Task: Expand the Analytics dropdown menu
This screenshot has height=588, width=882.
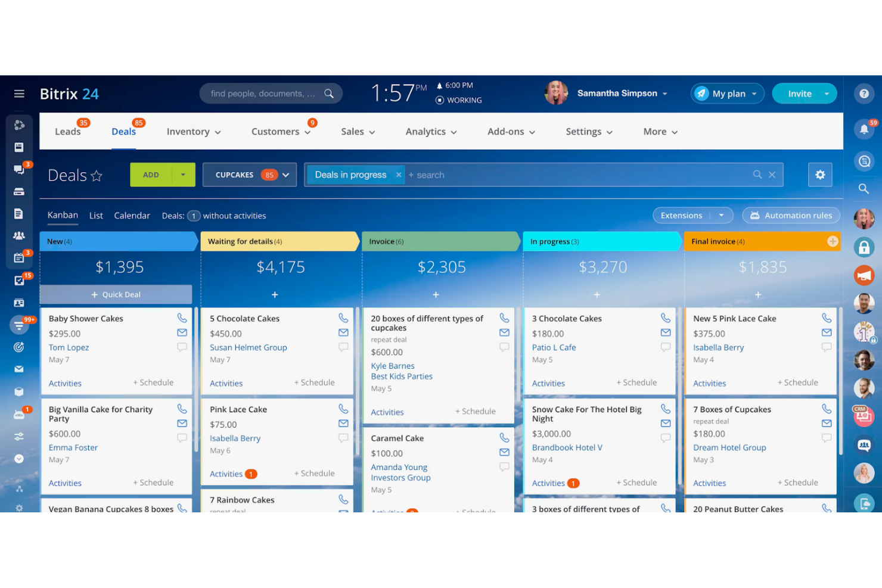Action: coord(431,132)
